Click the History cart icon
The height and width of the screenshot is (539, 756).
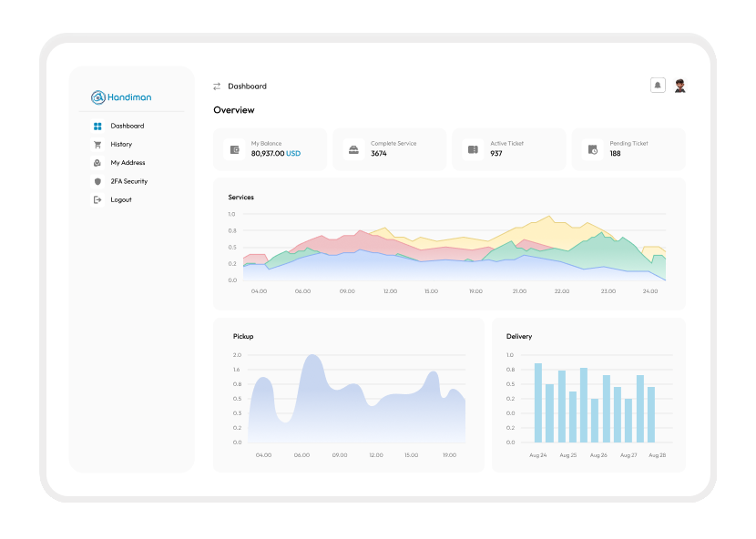[97, 145]
